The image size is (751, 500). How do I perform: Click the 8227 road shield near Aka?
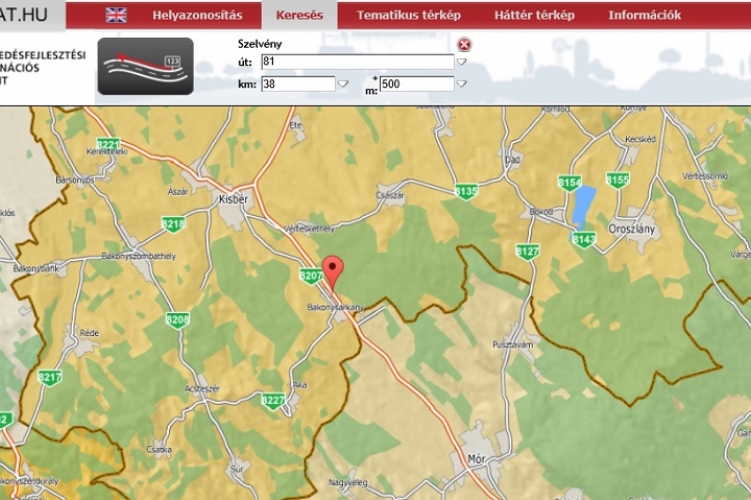[272, 401]
